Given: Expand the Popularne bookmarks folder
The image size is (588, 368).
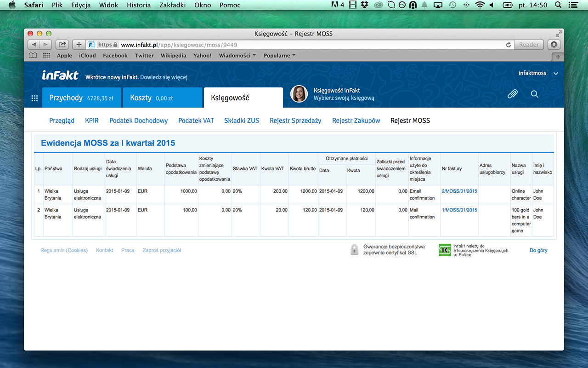Looking at the screenshot, I should tap(279, 56).
